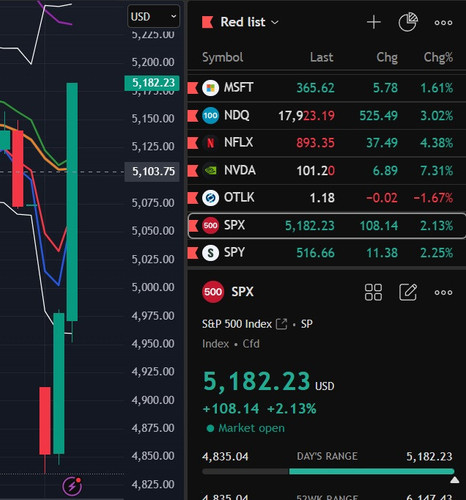The width and height of the screenshot is (466, 500).
Task: Click the 5,182.23 price label on axis
Action: (x=152, y=83)
